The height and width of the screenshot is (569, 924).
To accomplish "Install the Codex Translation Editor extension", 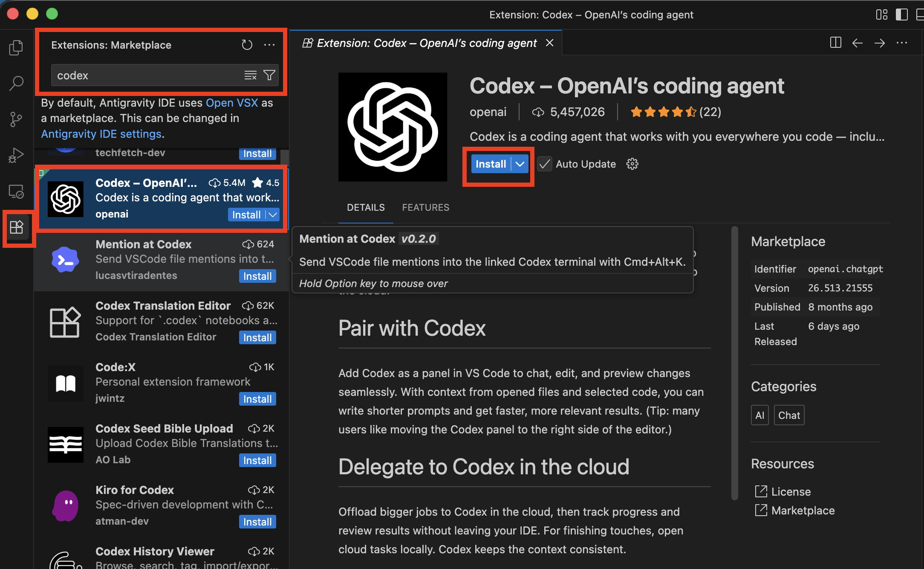I will coord(257,337).
